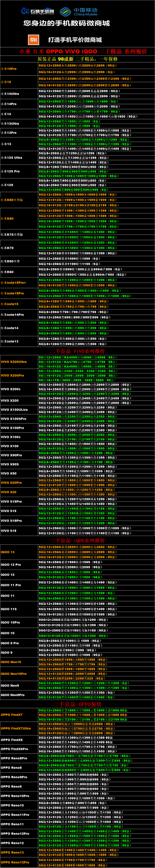Select the VIVO S20Pro model label

click(11, 482)
